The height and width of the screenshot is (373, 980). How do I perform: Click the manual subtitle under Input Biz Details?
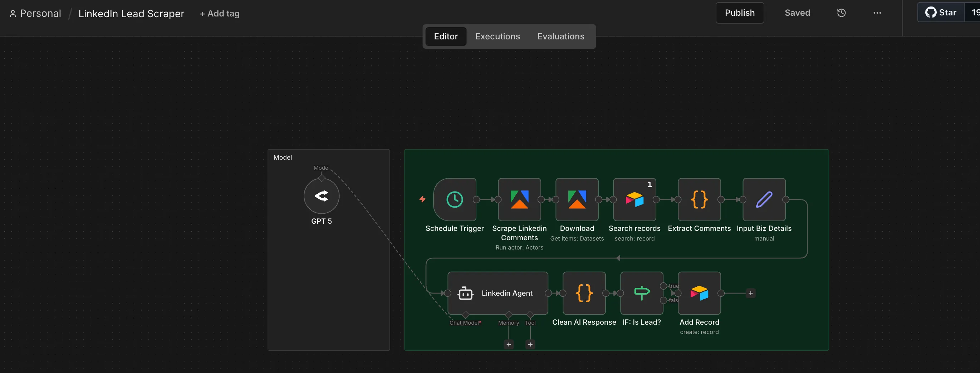(764, 239)
